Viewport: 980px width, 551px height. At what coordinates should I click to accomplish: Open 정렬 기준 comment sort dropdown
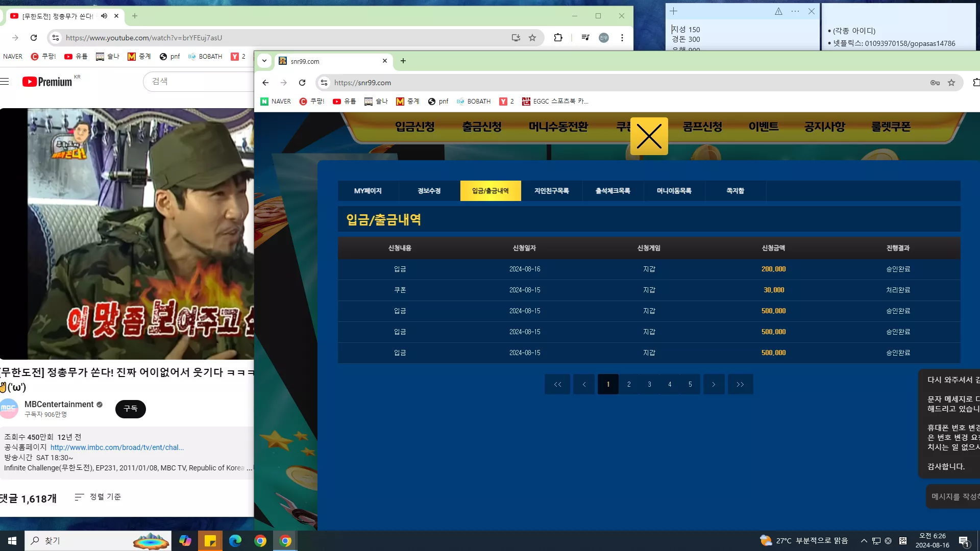tap(98, 497)
